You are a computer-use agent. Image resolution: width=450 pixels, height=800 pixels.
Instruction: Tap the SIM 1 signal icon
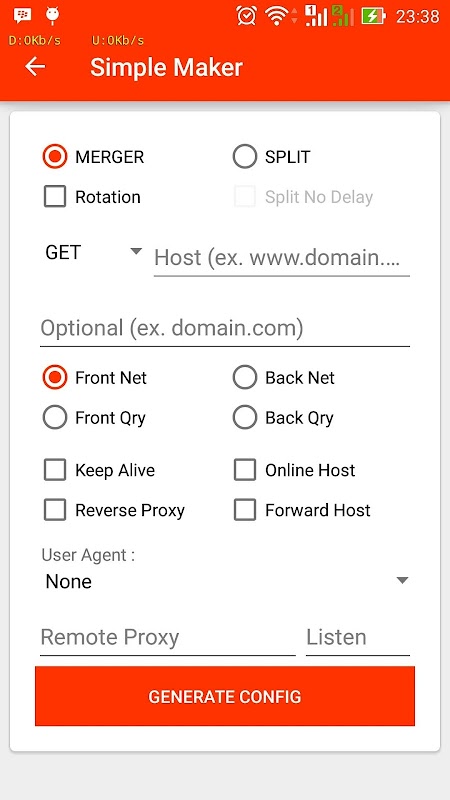coord(316,16)
